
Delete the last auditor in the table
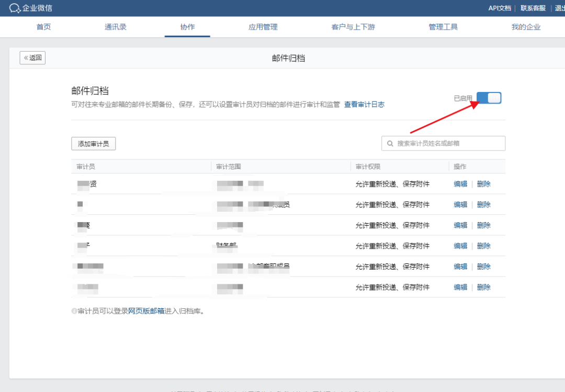coord(483,287)
